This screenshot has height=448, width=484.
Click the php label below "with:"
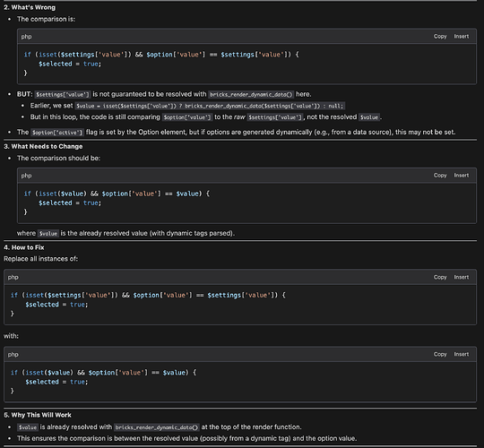(13, 355)
